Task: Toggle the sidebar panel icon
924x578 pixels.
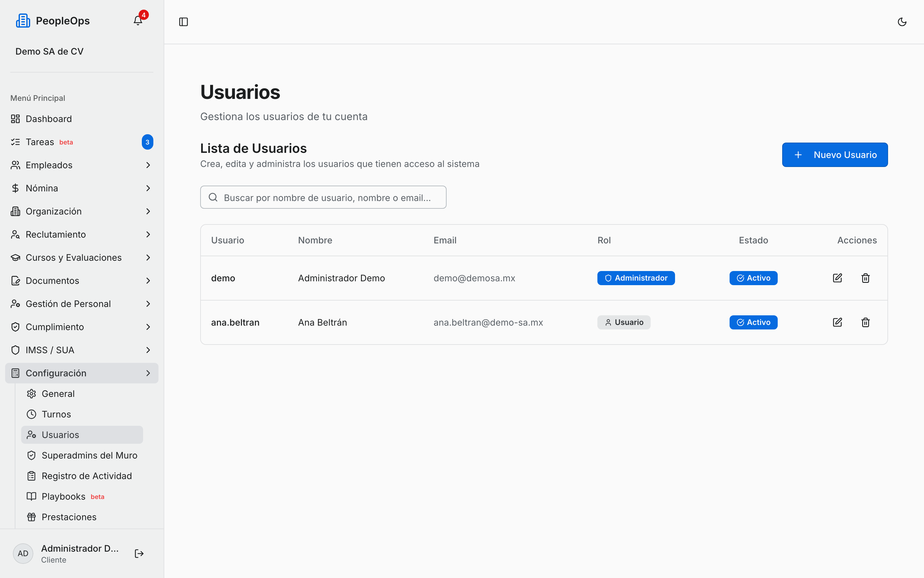Action: 183,22
